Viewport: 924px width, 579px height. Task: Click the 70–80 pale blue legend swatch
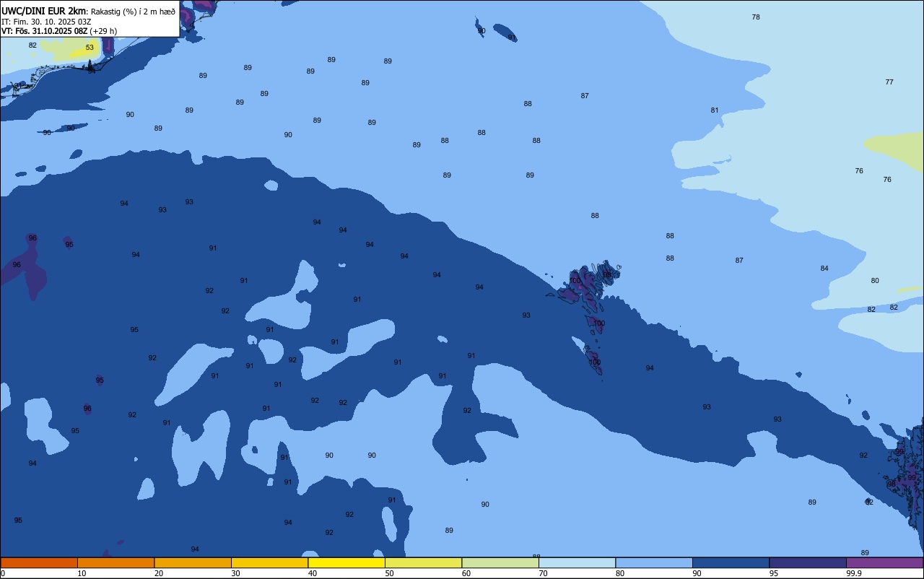tap(577, 562)
